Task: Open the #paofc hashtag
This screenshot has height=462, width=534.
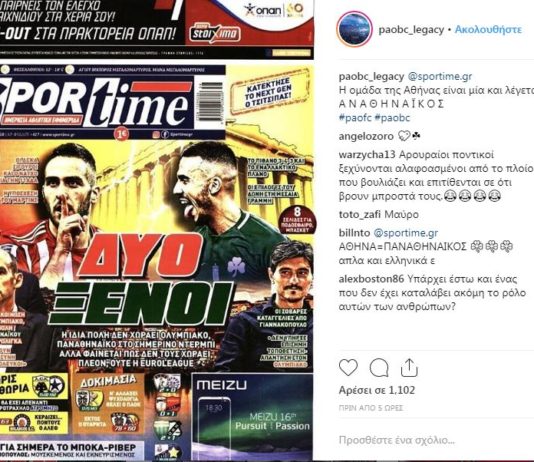Action: [x=355, y=118]
